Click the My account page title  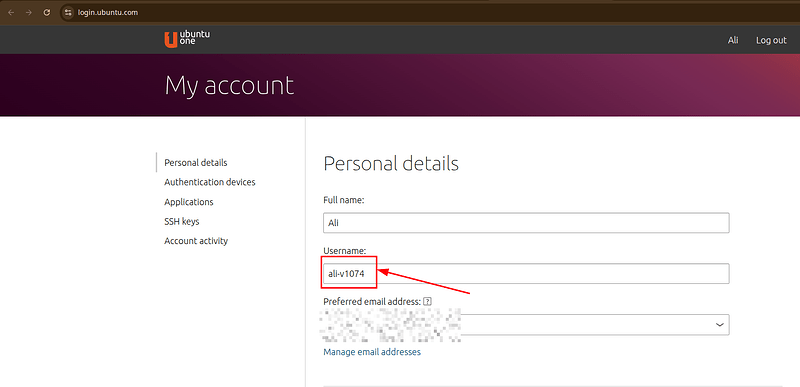tap(229, 85)
